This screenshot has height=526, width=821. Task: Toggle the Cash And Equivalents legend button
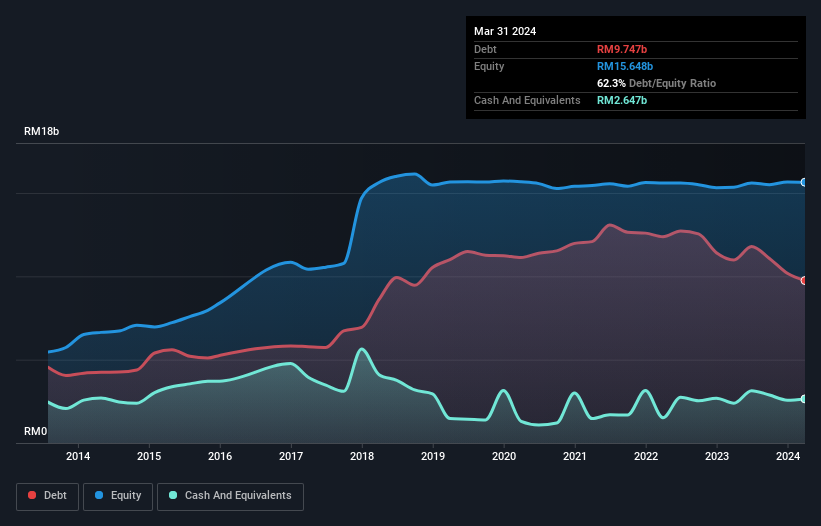pyautogui.click(x=230, y=496)
